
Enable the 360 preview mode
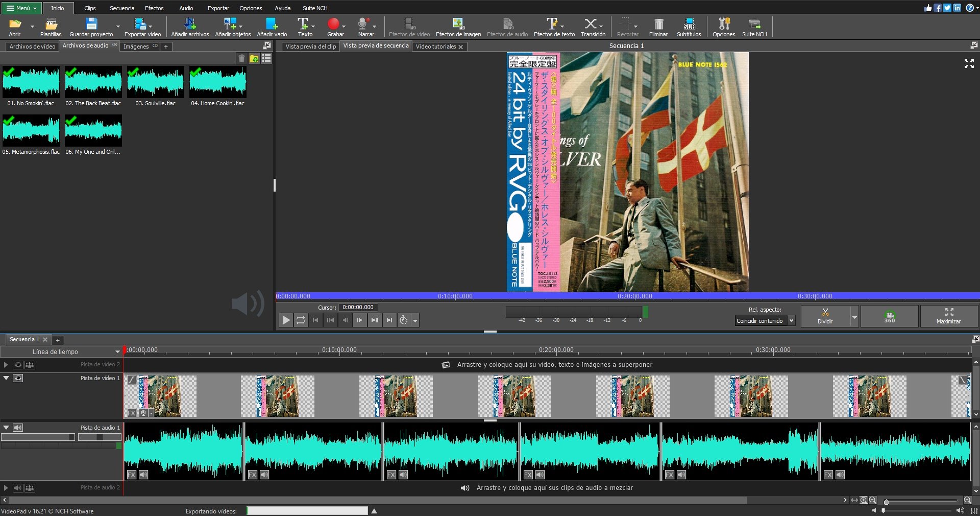pos(890,316)
